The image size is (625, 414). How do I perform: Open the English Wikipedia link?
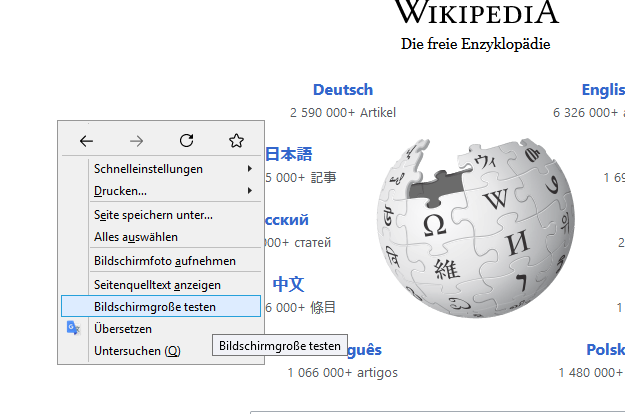603,90
